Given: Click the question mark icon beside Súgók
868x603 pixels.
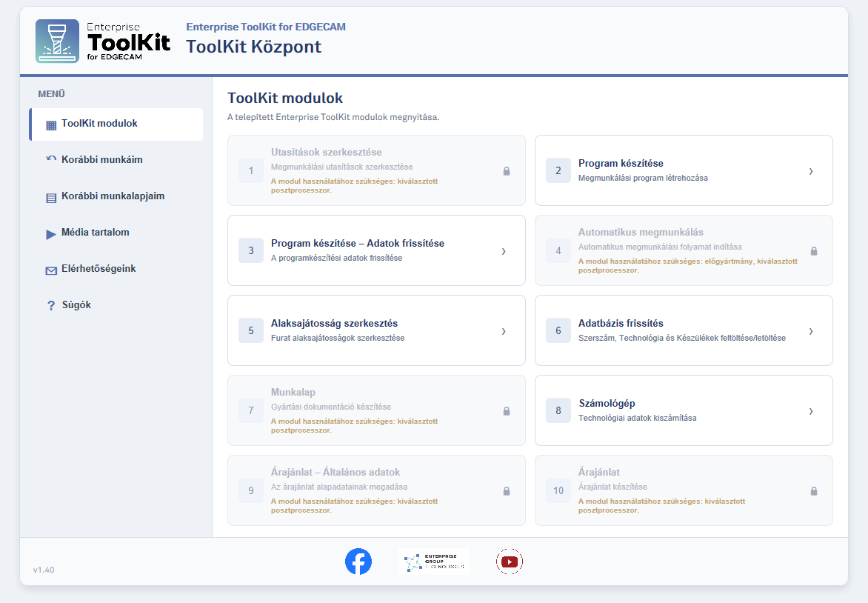Looking at the screenshot, I should 51,305.
